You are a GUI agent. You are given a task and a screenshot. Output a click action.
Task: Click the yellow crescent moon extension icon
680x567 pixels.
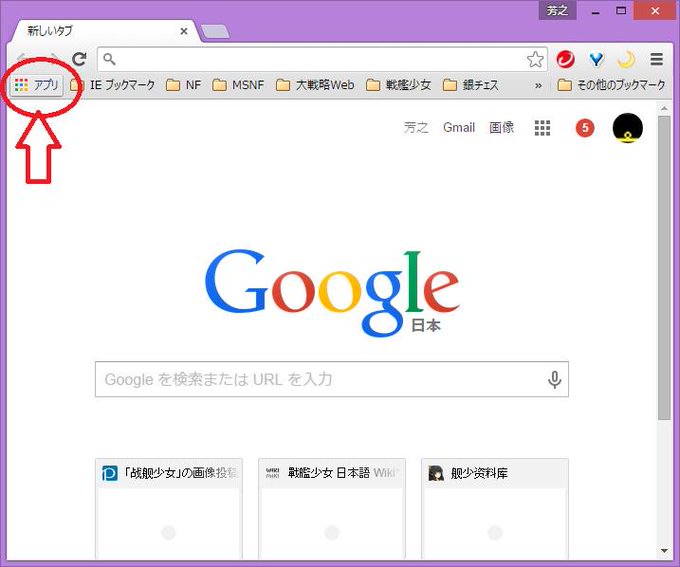tap(626, 59)
